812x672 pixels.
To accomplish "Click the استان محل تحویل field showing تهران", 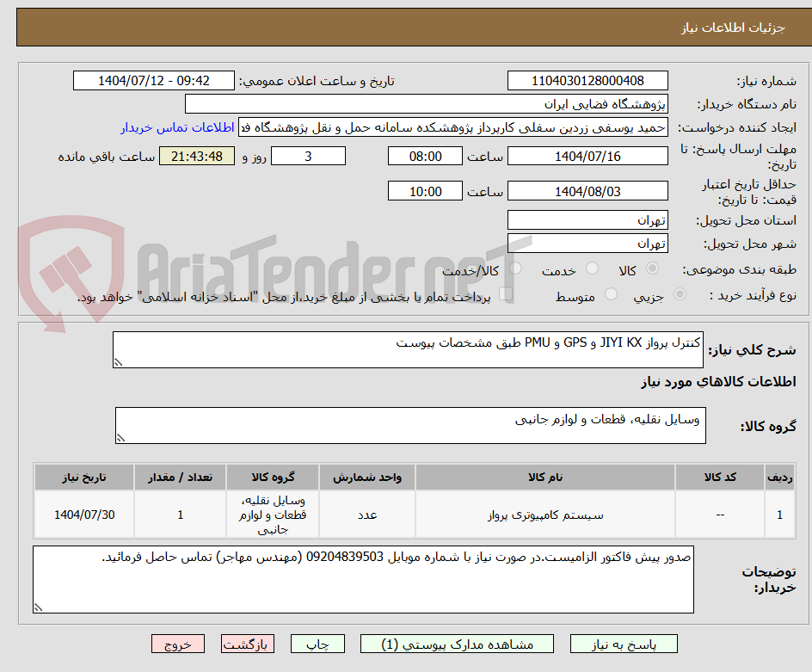I will (x=587, y=220).
